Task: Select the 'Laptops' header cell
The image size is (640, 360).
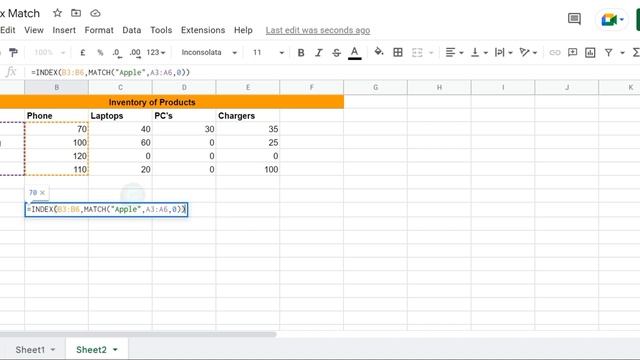Action: tap(120, 116)
